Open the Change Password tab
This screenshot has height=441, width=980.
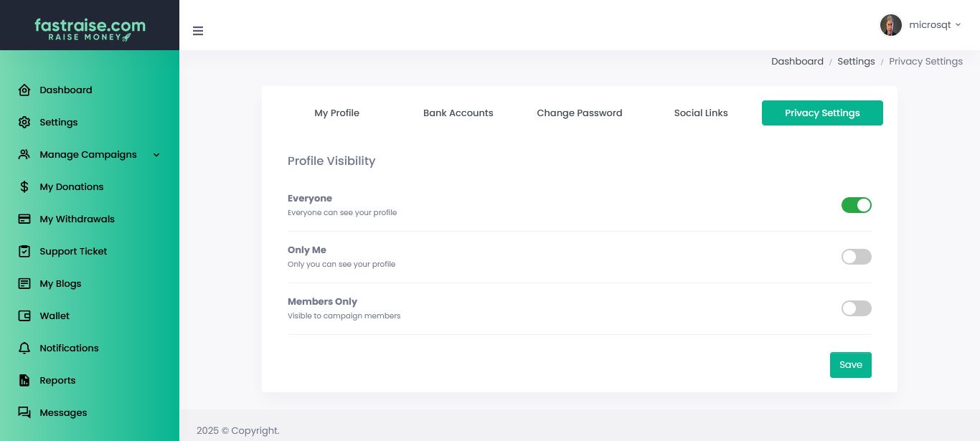pos(579,113)
